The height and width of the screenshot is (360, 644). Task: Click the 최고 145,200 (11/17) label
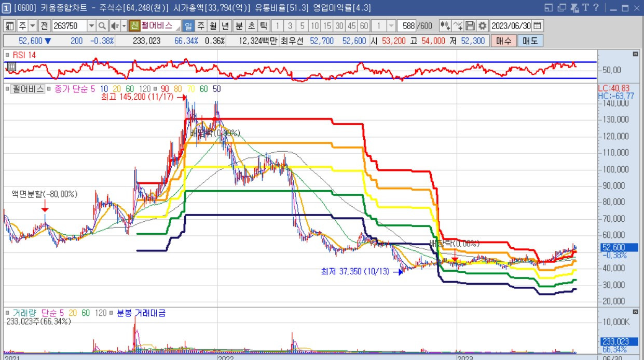click(x=139, y=97)
